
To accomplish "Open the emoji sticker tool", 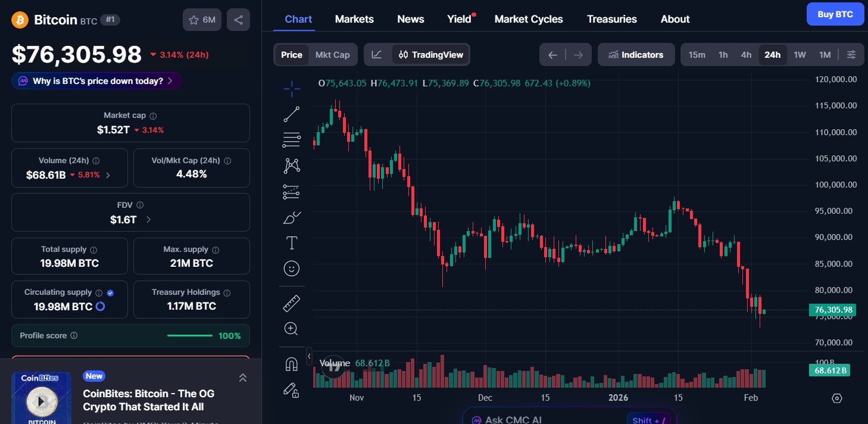I will click(292, 268).
